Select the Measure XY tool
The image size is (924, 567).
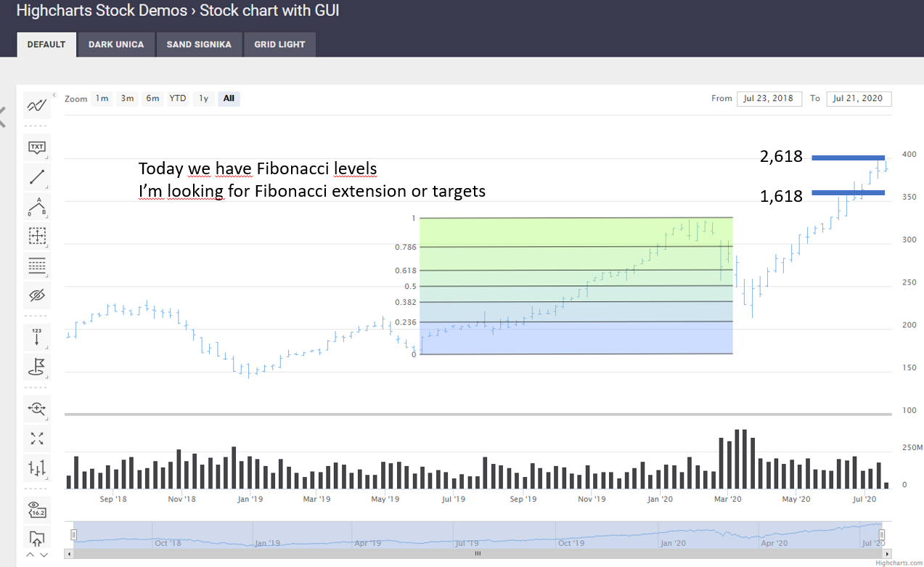pos(37,235)
